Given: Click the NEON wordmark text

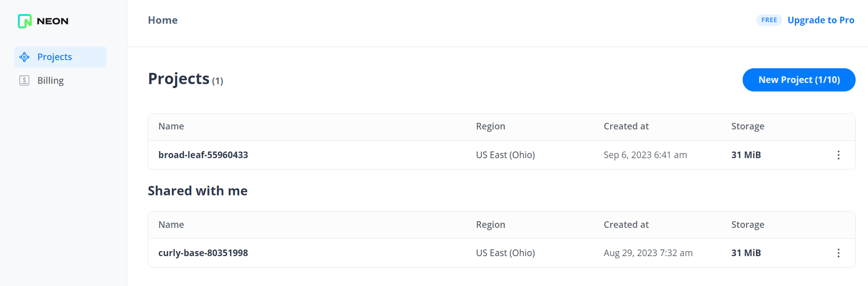Looking at the screenshot, I should click(x=52, y=21).
